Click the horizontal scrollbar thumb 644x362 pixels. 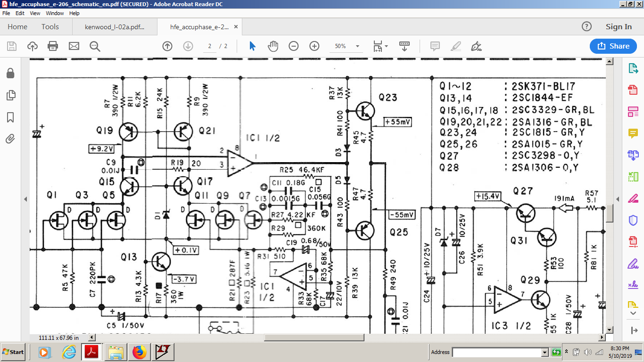pyautogui.click(x=314, y=337)
